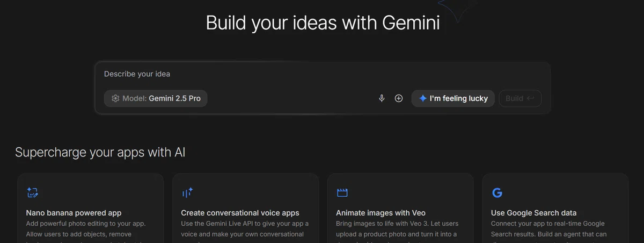Click the Nano banana photo-edit icon
The image size is (644, 243).
tap(32, 192)
